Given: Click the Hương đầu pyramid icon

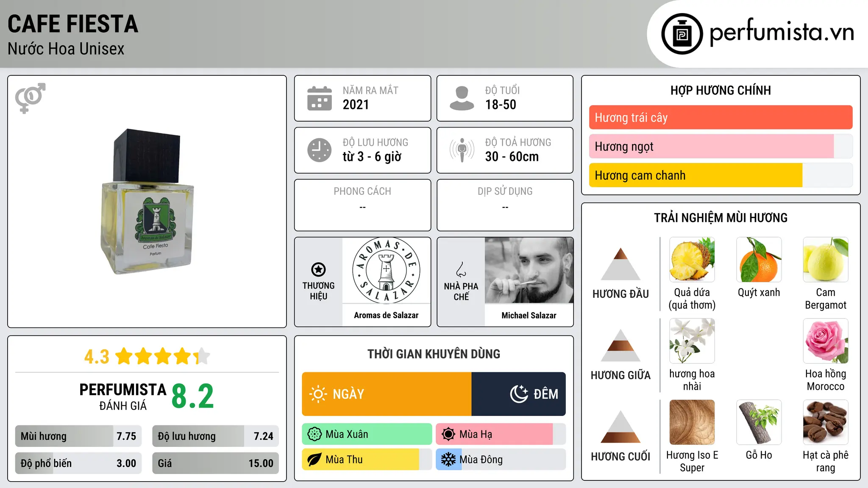Looking at the screenshot, I should coord(620,264).
